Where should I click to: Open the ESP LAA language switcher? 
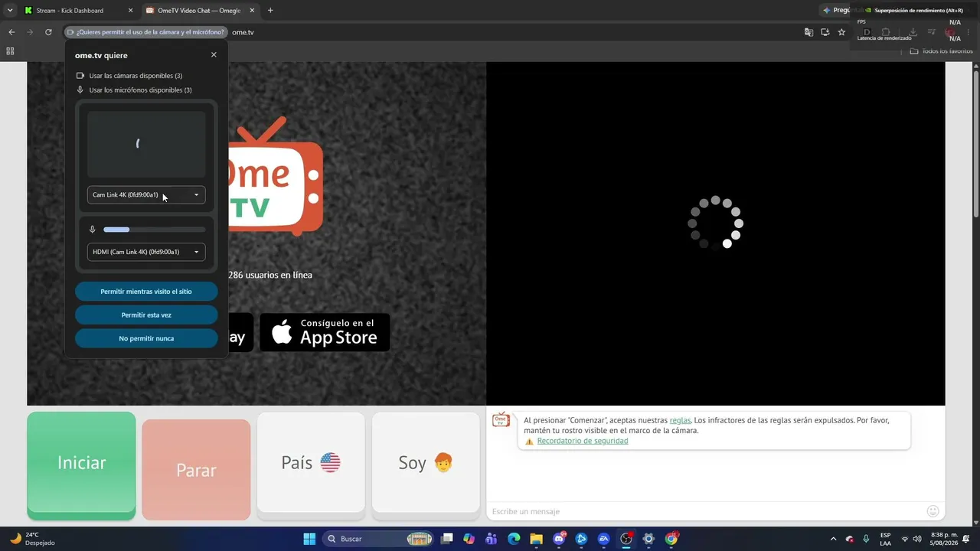[885, 539]
